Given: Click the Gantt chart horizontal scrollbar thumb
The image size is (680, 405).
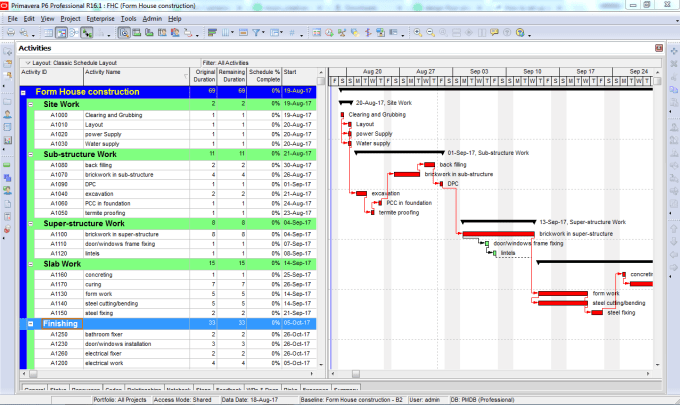Looking at the screenshot, I should tap(356, 374).
